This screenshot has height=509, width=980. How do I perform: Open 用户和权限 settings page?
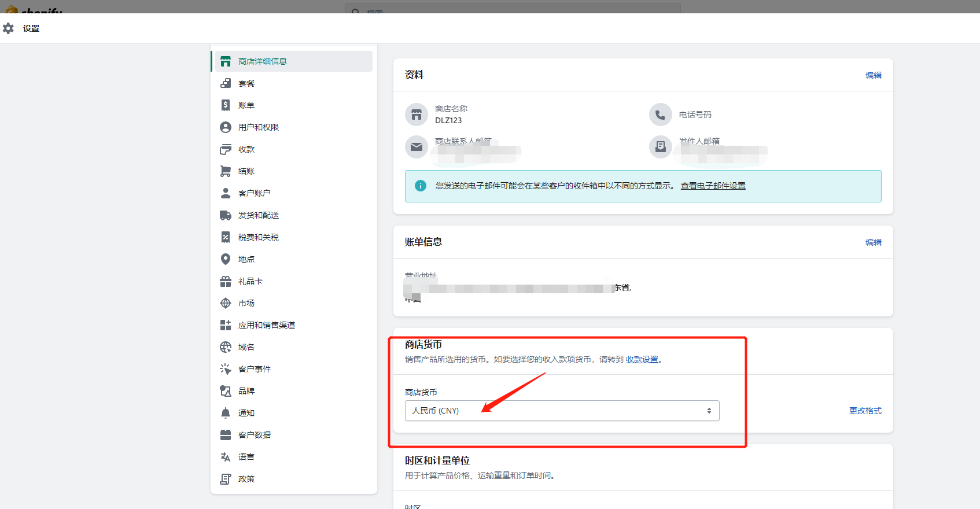(258, 127)
